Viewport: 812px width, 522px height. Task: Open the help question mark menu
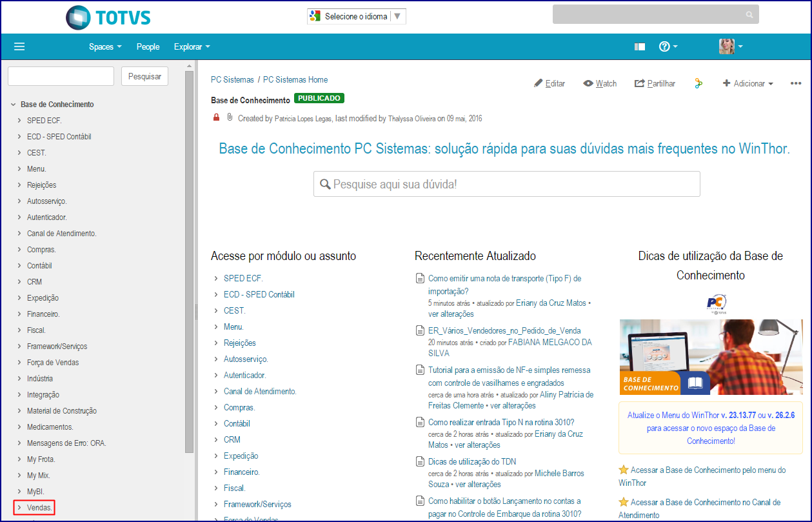(x=668, y=46)
